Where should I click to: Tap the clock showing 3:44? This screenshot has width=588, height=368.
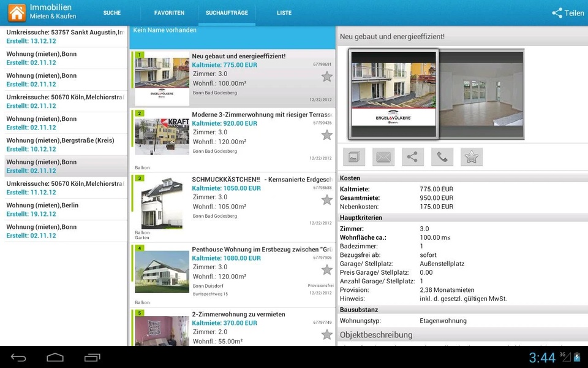point(542,358)
